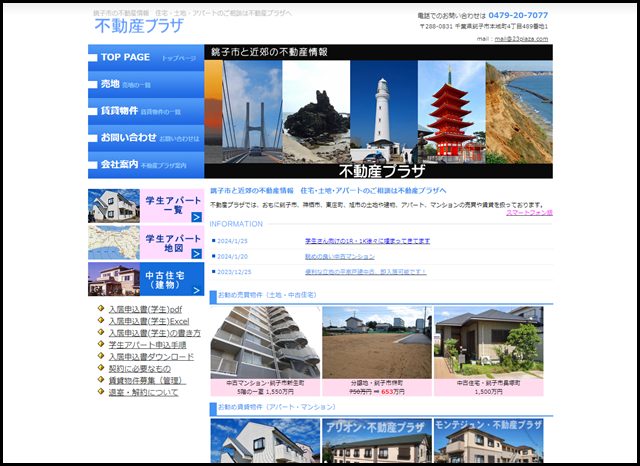This screenshot has height=466, width=640.
Task: Click the phone number 0479-20-7077
Action: 518,15
